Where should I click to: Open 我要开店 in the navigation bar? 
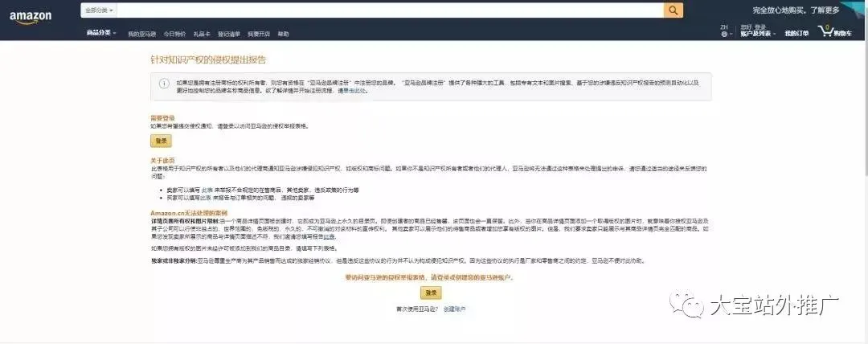(x=259, y=34)
